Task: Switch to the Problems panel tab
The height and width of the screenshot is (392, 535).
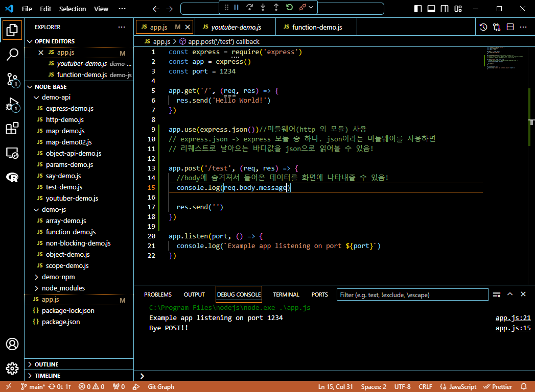Action: coord(157,295)
